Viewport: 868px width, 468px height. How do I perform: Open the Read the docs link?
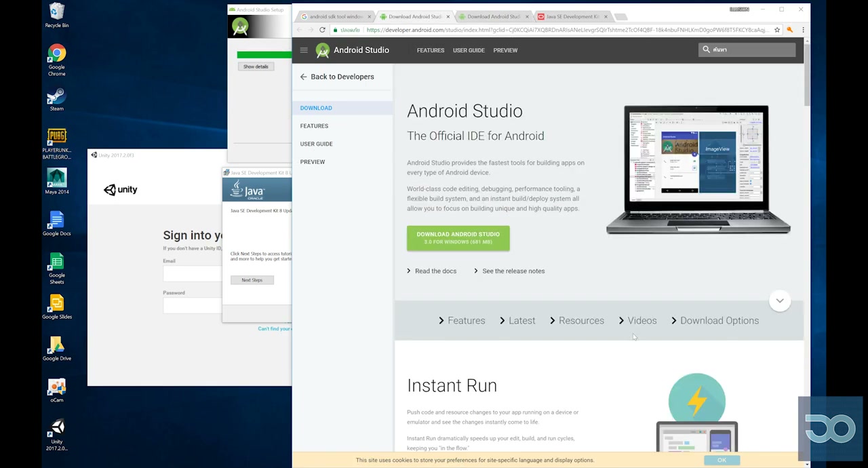(432, 271)
